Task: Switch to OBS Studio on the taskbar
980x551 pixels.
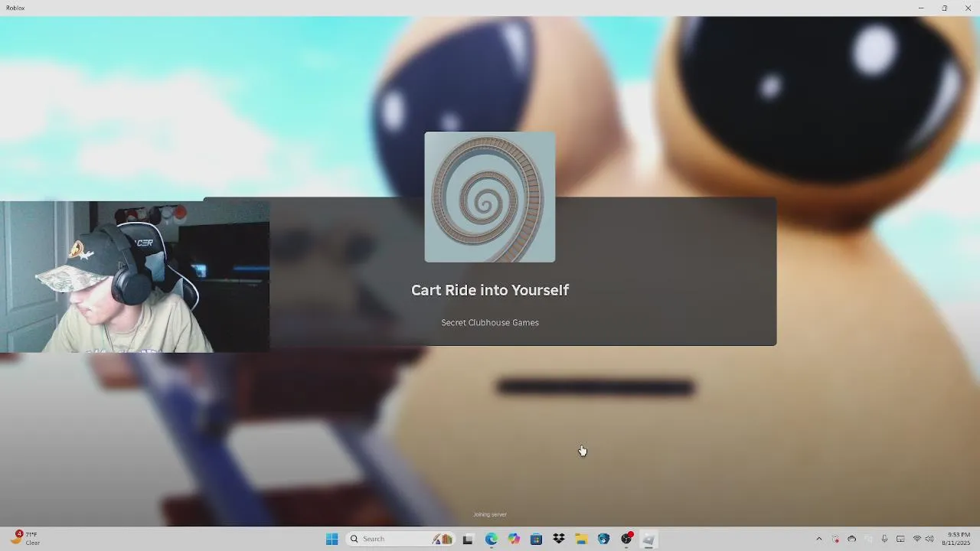Action: point(626,539)
